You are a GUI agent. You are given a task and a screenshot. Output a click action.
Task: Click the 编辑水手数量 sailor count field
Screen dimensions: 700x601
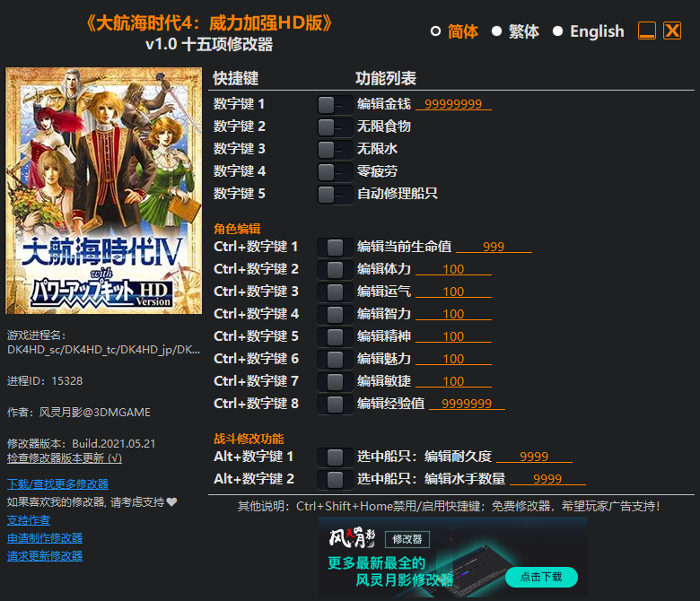tap(547, 479)
